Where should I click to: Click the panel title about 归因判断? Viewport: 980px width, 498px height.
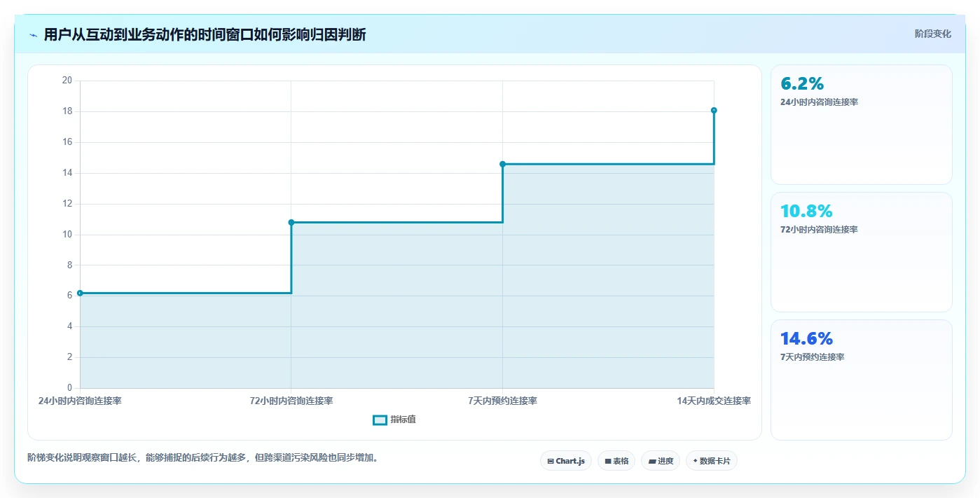(205, 34)
